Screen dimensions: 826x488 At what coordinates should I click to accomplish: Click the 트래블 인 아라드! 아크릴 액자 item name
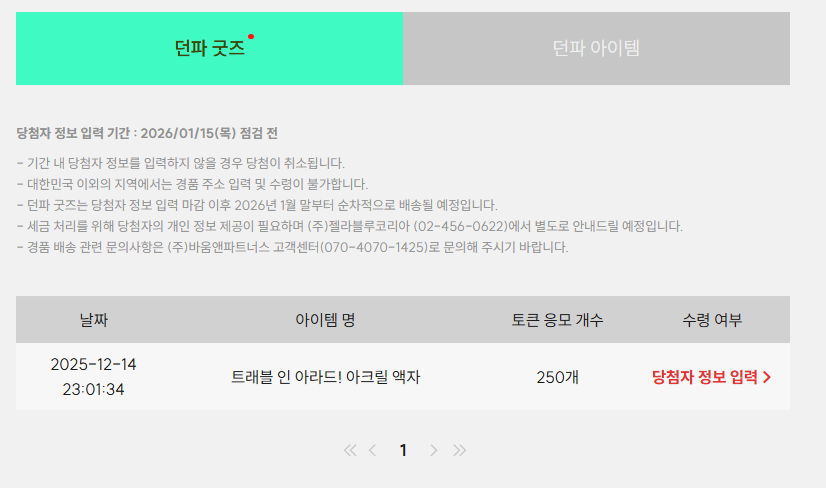[x=325, y=377]
